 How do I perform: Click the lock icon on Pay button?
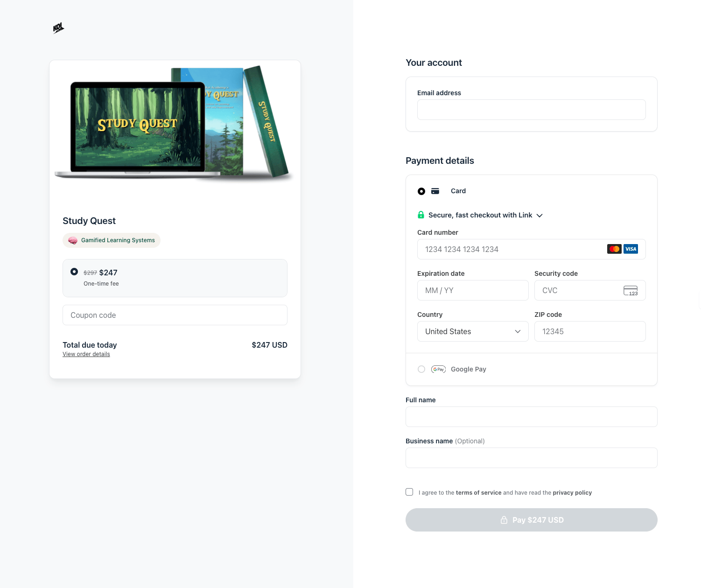(x=504, y=520)
